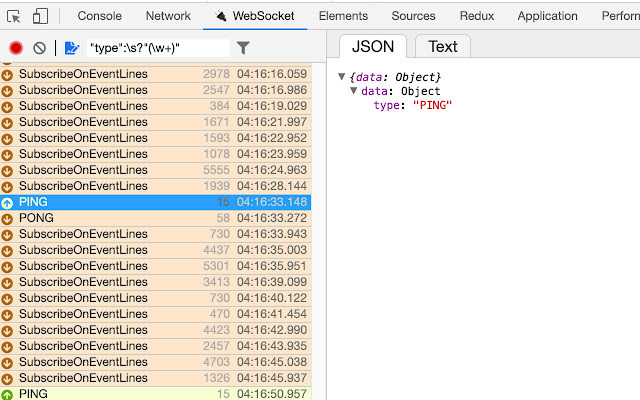This screenshot has height=400, width=640.
Task: Select the selected PING frame at 04:16:33.148
Action: point(156,202)
